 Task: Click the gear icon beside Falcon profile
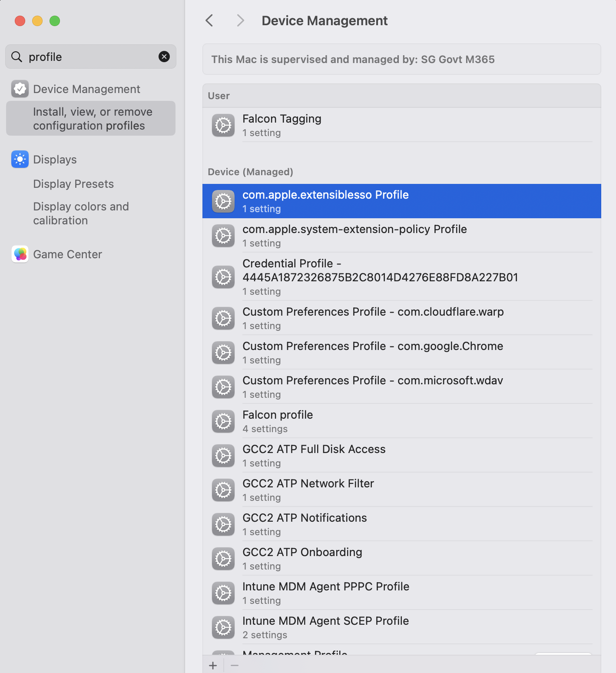223,421
